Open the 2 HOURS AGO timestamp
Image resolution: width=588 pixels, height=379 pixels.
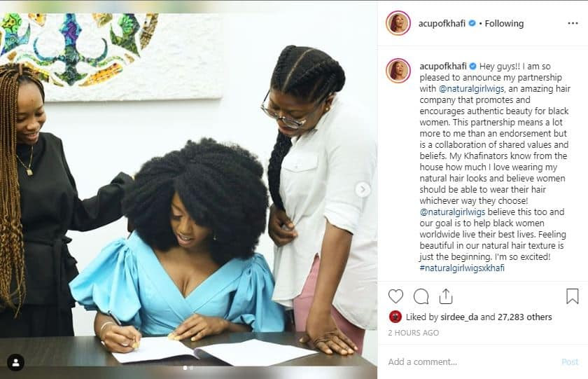tap(413, 333)
